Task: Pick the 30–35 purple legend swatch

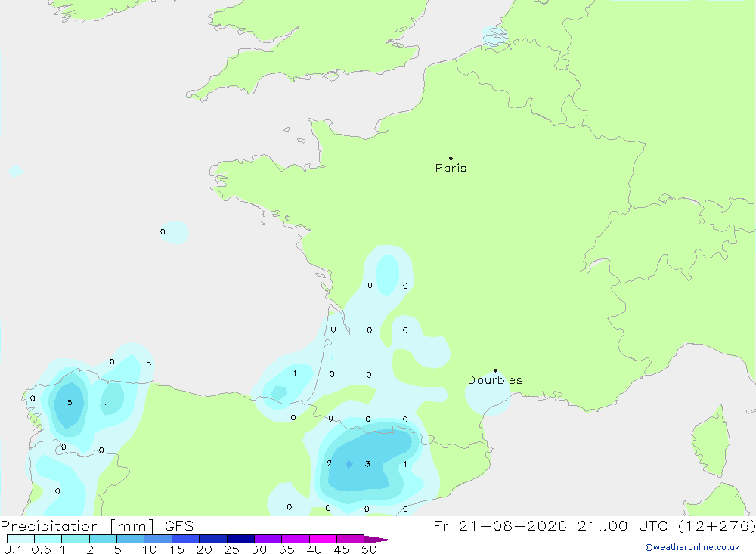Action: tap(268, 539)
